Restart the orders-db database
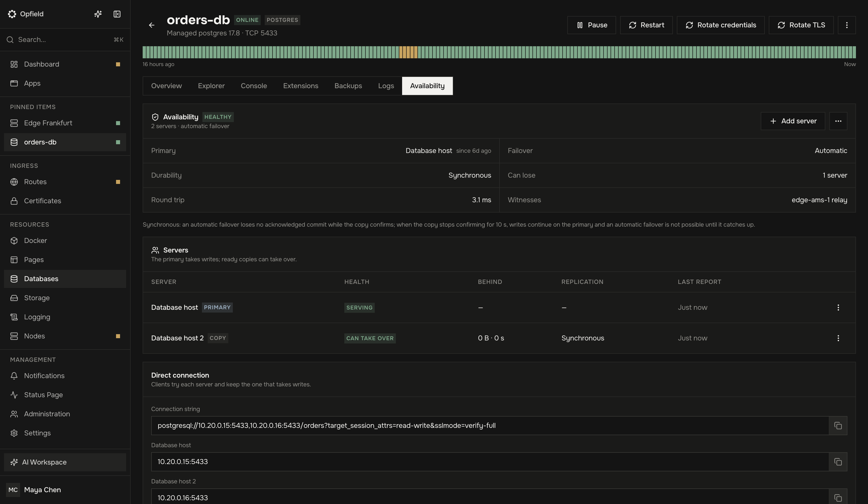Screen dimensions: 868x504 pos(646,25)
